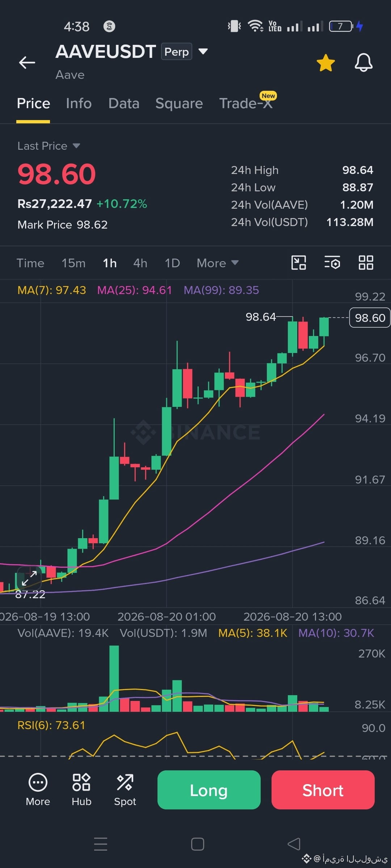Open Android recent apps menu icon
Screen dimensions: 391x868
click(101, 844)
